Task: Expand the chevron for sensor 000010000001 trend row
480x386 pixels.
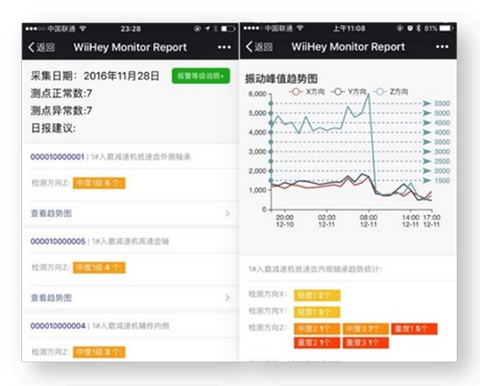Action: coord(228,213)
